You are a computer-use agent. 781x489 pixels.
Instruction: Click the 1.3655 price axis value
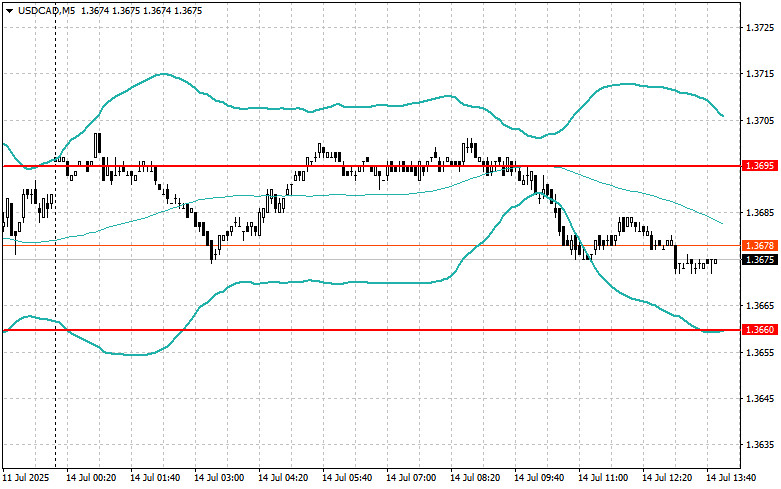760,352
